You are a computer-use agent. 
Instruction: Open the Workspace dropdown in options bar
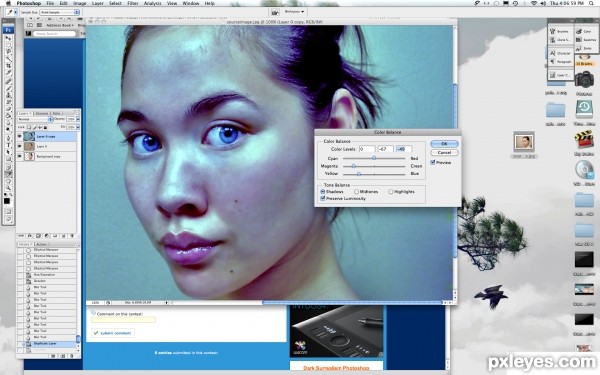[x=294, y=12]
